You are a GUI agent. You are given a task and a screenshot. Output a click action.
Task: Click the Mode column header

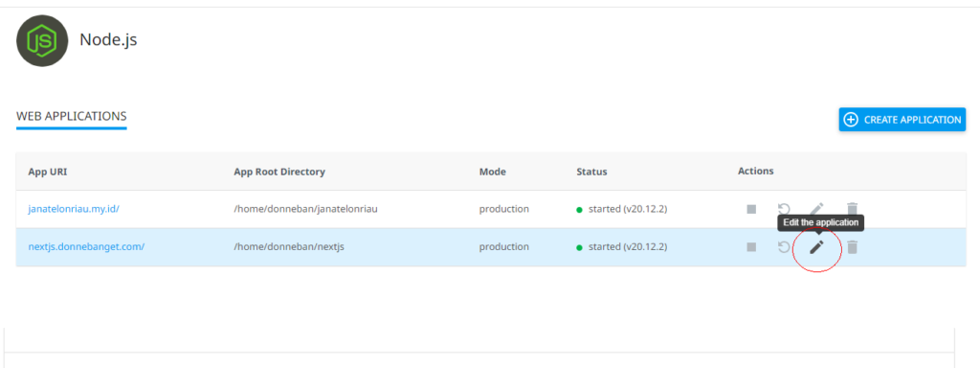click(x=493, y=172)
